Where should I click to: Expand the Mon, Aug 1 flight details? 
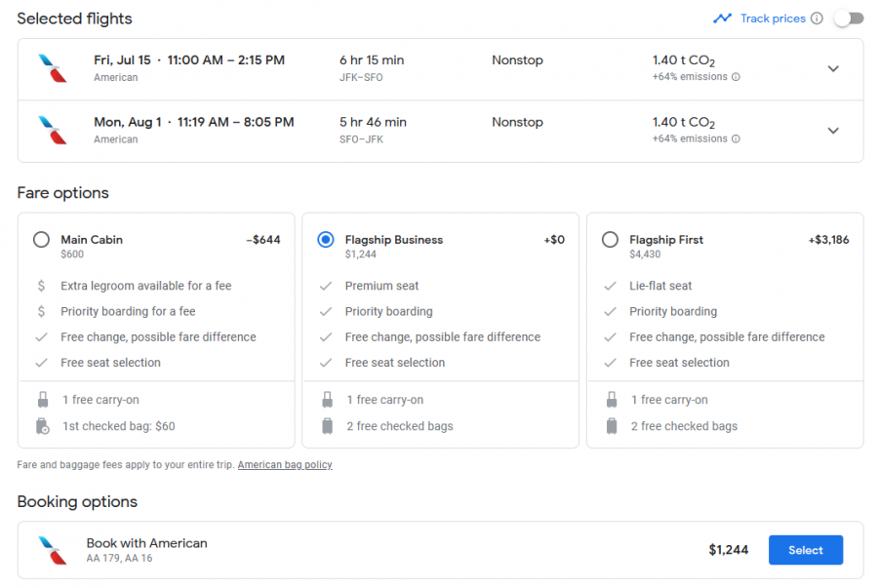832,131
